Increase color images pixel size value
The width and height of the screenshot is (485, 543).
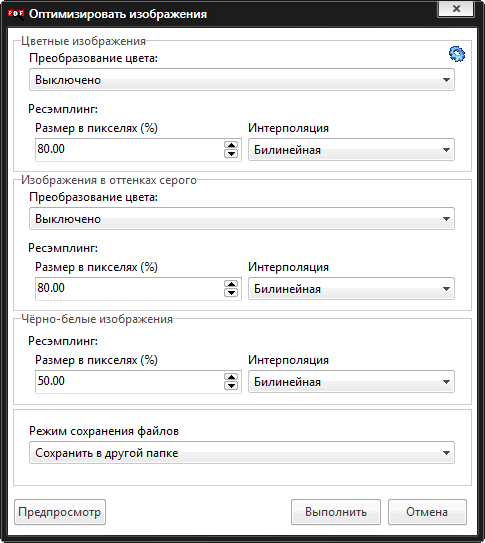tap(231, 145)
